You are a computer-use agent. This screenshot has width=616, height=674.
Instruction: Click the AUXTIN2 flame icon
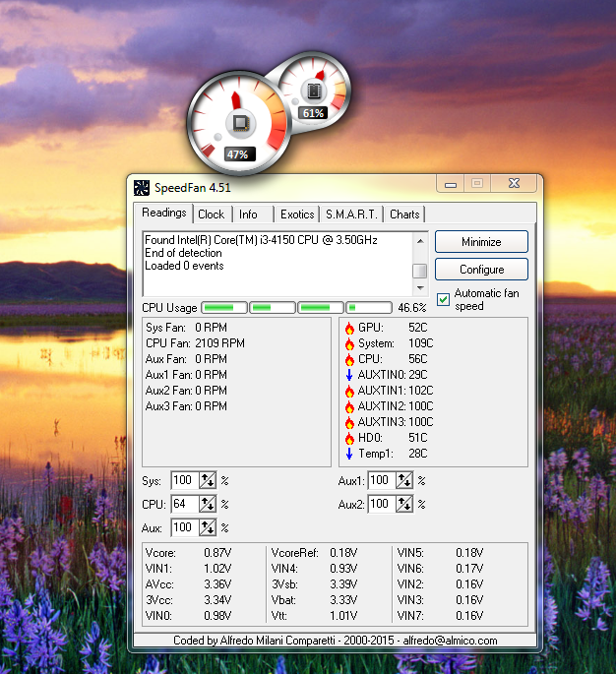[349, 406]
